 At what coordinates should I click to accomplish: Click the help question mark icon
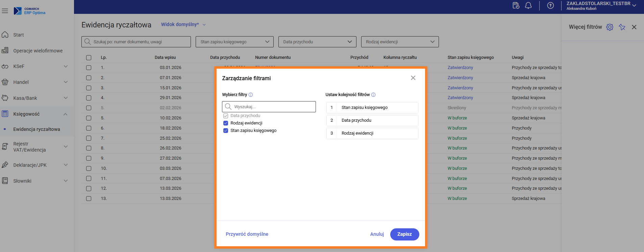coord(550,5)
